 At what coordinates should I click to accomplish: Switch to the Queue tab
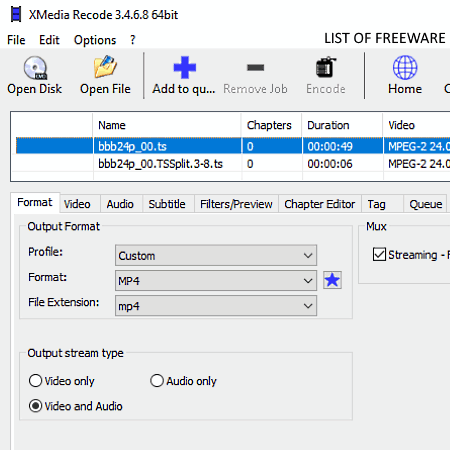point(426,204)
